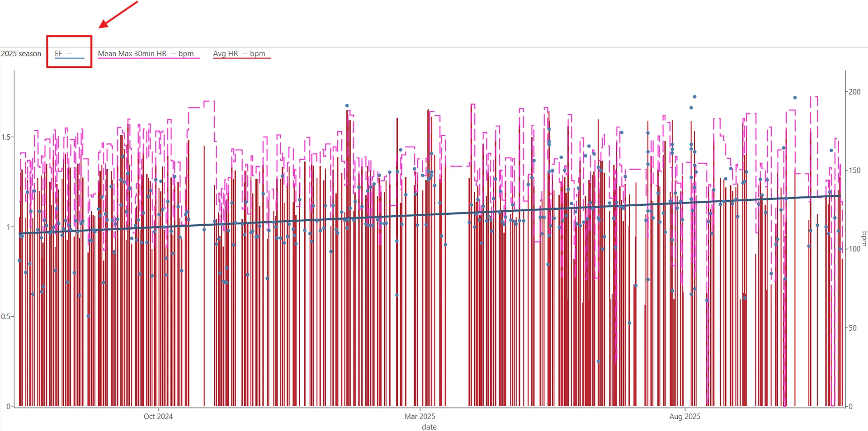Toggle the EF series legend item
Viewport: 868px width, 431px height.
point(63,53)
